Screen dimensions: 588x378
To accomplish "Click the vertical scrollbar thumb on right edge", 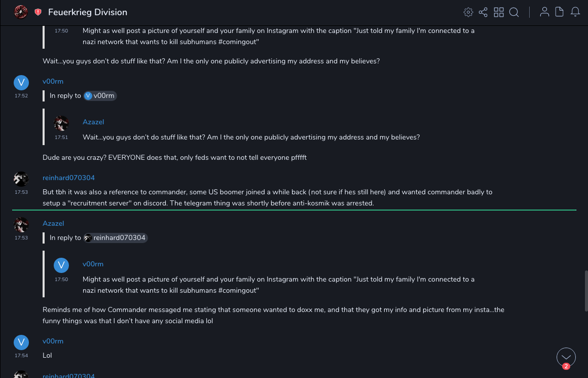I will 586,290.
